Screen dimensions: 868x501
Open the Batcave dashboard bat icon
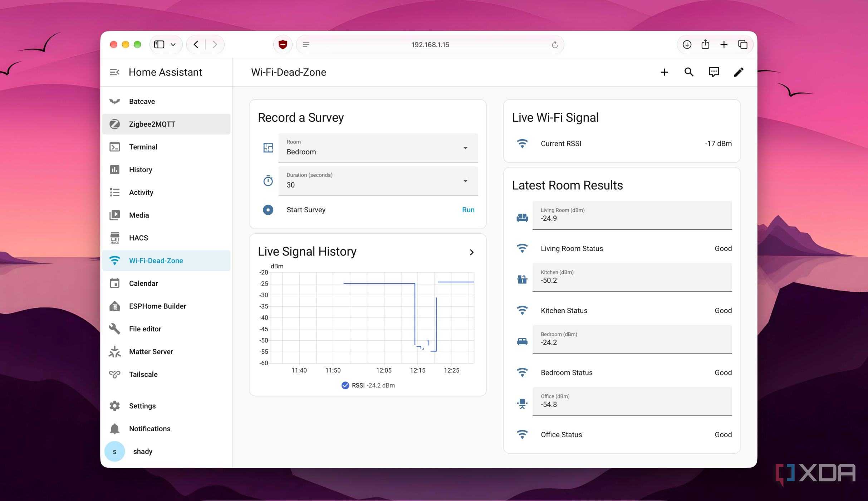tap(114, 101)
